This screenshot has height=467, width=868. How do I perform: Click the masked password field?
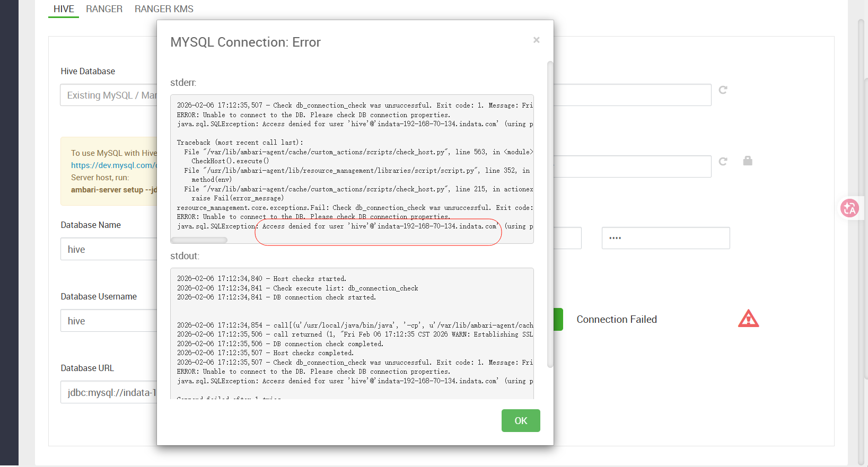tap(665, 238)
